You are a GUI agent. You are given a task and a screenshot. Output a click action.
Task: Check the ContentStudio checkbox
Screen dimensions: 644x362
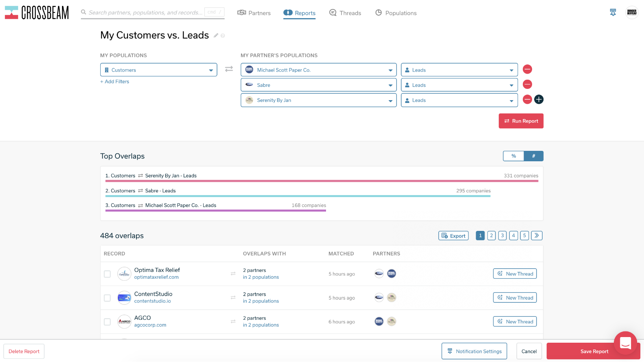point(107,298)
